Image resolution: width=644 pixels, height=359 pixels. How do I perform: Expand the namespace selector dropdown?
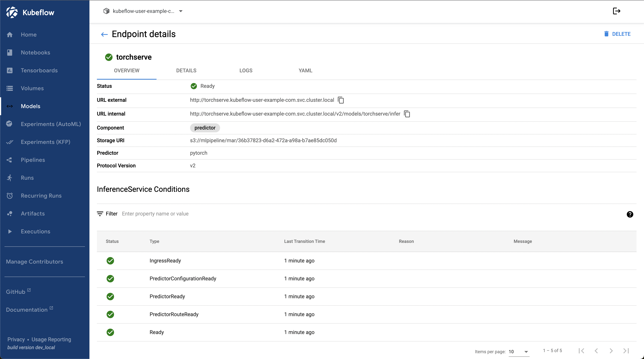(181, 11)
